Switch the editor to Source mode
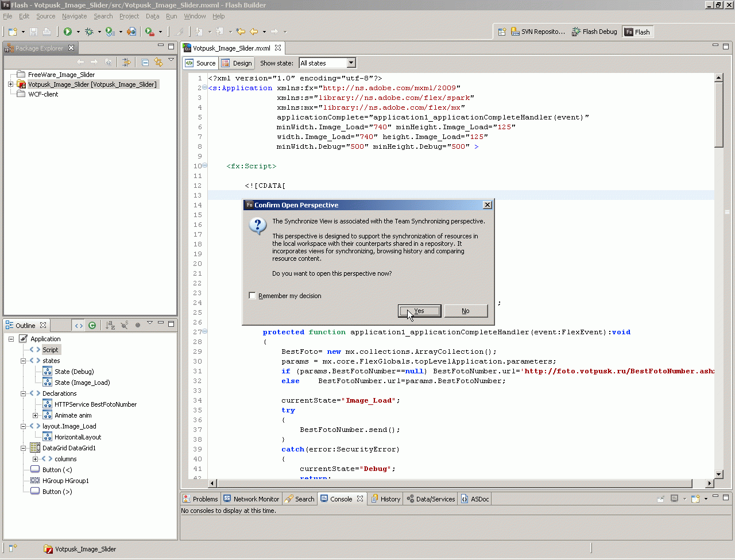This screenshot has height=560, width=735. pyautogui.click(x=200, y=63)
